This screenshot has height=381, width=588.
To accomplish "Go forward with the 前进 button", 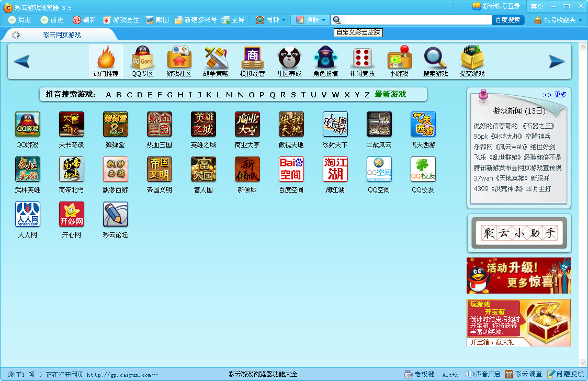I will [52, 20].
